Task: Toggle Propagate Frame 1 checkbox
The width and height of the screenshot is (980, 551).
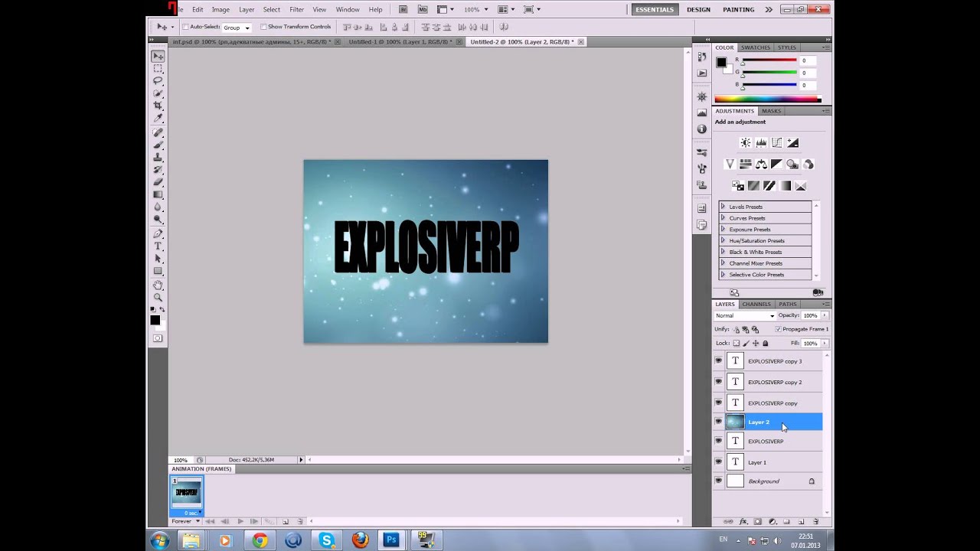Action: point(778,329)
